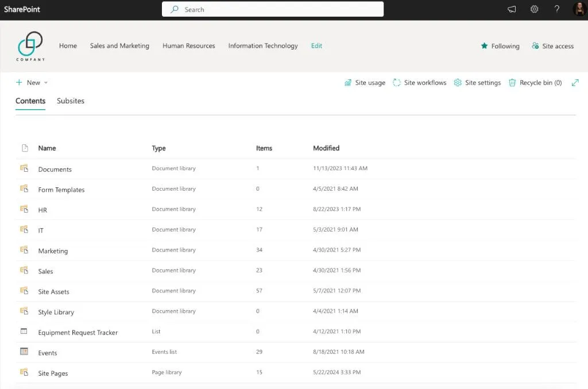588x389 pixels.
Task: Open the Human Resources navigation menu item
Action: (188, 45)
